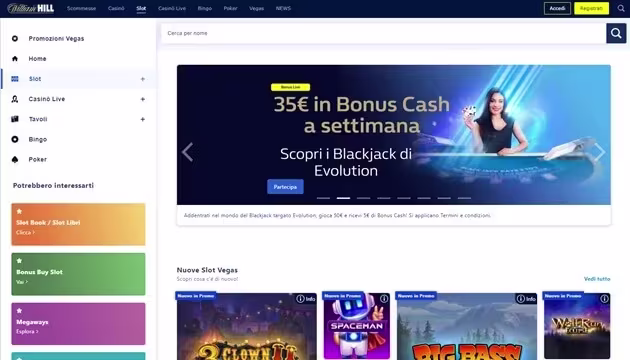Open the Home sidebar link
Viewport: 630px width, 360px height.
coord(37,59)
